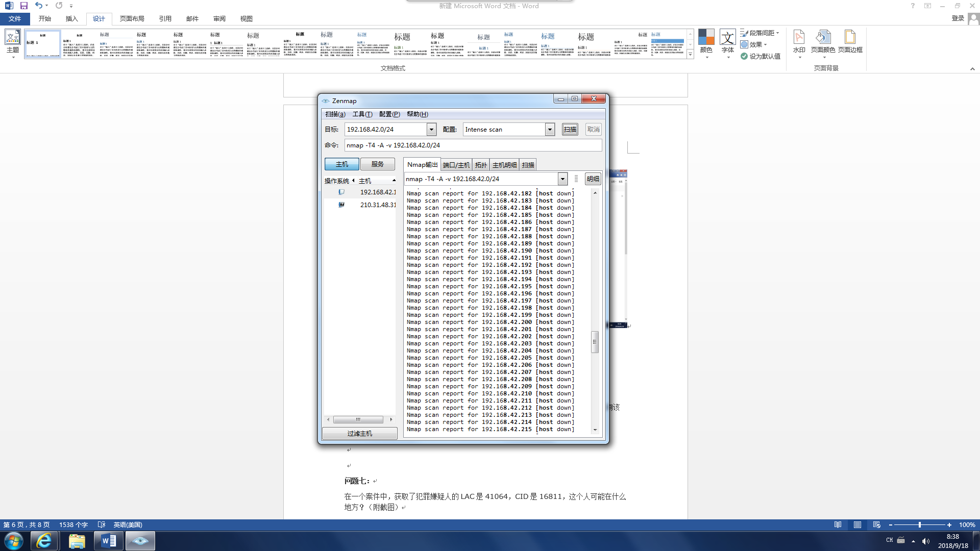Open the Colors (颜色) palette
980x551 pixels.
tap(706, 44)
